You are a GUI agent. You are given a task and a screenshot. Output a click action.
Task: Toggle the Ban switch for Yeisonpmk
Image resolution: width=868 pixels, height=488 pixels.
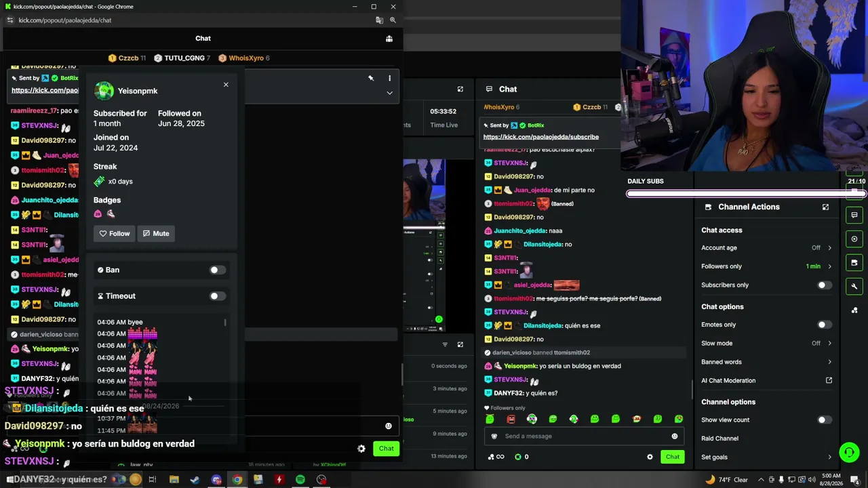coord(216,270)
